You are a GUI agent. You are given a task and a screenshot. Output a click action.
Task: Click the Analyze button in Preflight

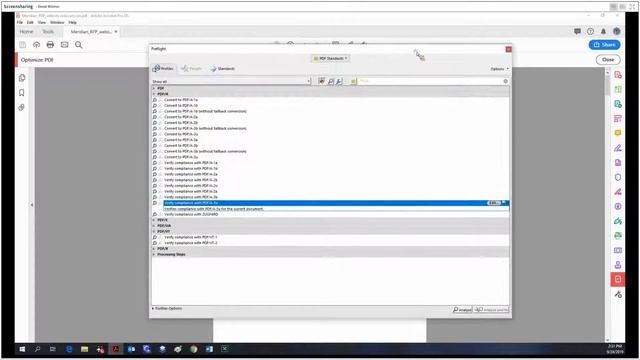pos(462,310)
